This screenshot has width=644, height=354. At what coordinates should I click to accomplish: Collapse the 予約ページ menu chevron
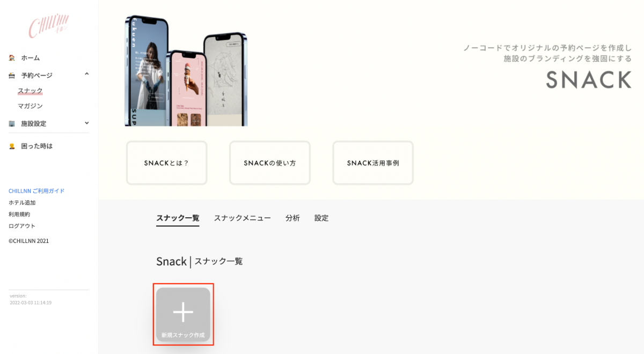pos(87,75)
